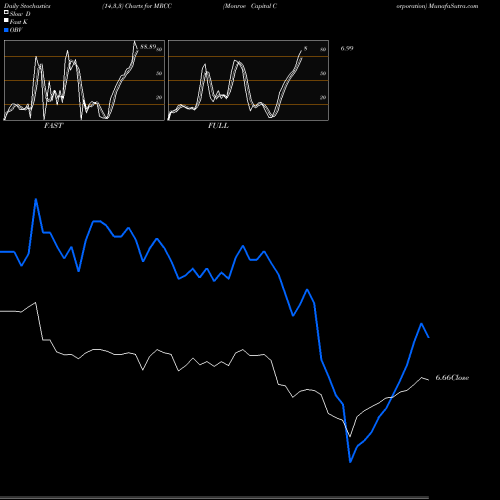
Task: Click the 6.99 value beside FULL chart
Action: tap(347, 48)
